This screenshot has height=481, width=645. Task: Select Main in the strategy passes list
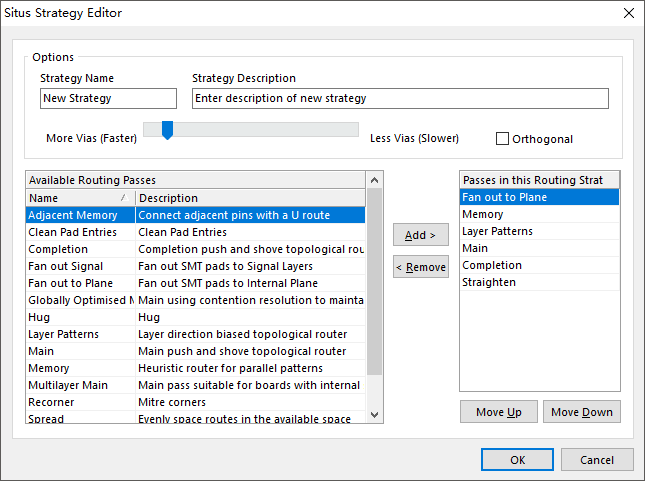pyautogui.click(x=539, y=248)
